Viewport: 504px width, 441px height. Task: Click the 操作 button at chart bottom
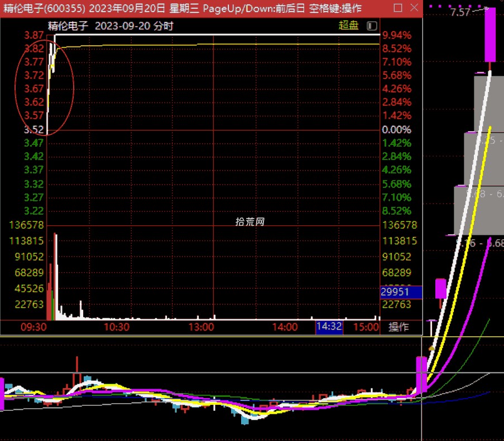click(399, 327)
